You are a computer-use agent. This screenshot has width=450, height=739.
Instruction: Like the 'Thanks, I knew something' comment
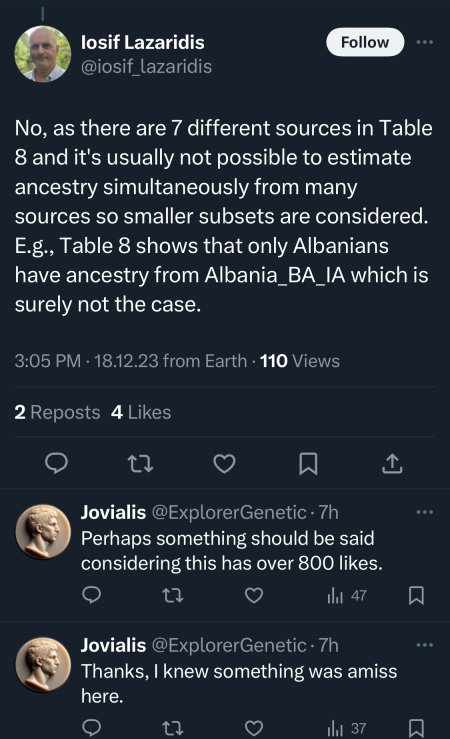pyautogui.click(x=254, y=728)
